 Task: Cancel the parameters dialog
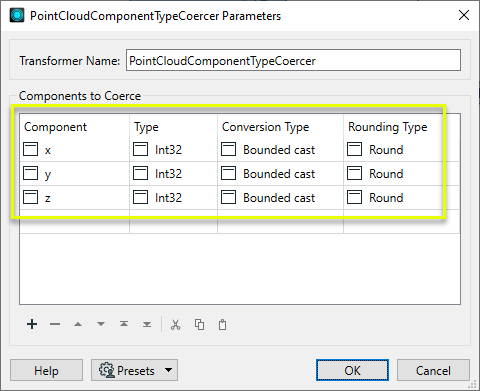(433, 370)
